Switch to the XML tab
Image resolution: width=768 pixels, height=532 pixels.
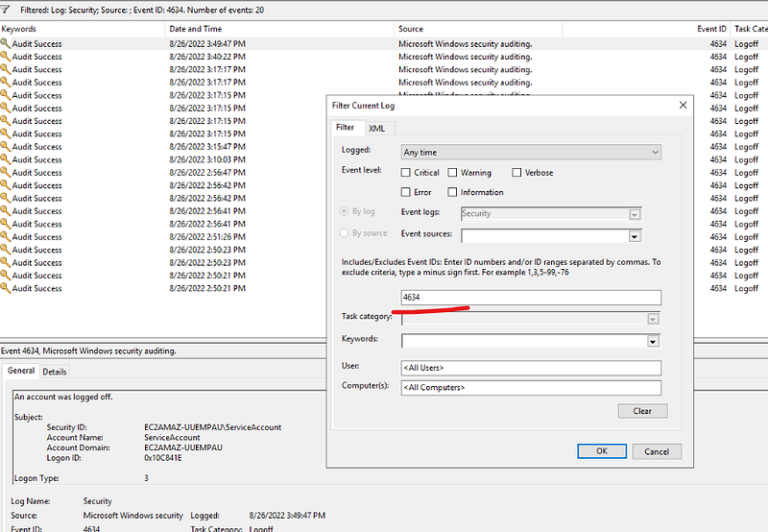click(376, 129)
